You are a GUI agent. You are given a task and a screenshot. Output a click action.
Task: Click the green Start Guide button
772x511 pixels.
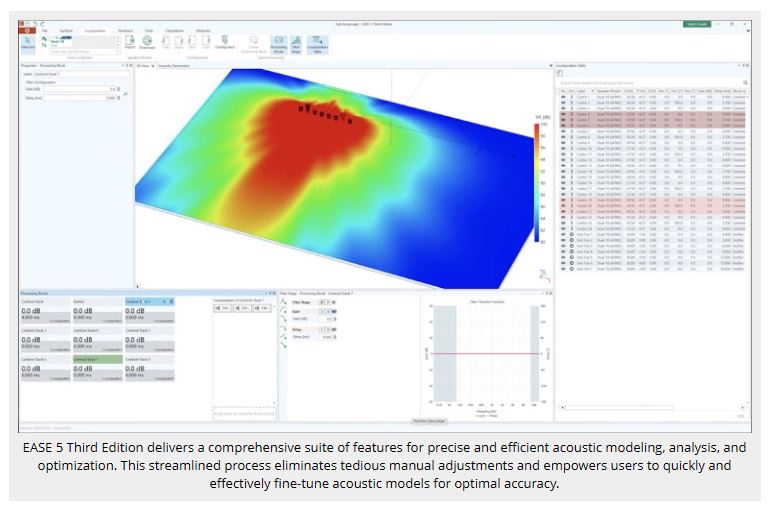tap(697, 24)
